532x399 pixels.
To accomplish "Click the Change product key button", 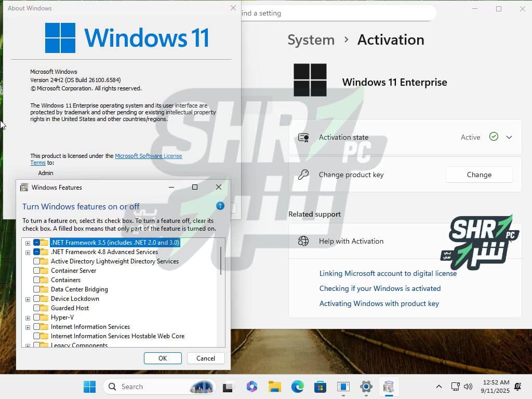I will coord(479,175).
